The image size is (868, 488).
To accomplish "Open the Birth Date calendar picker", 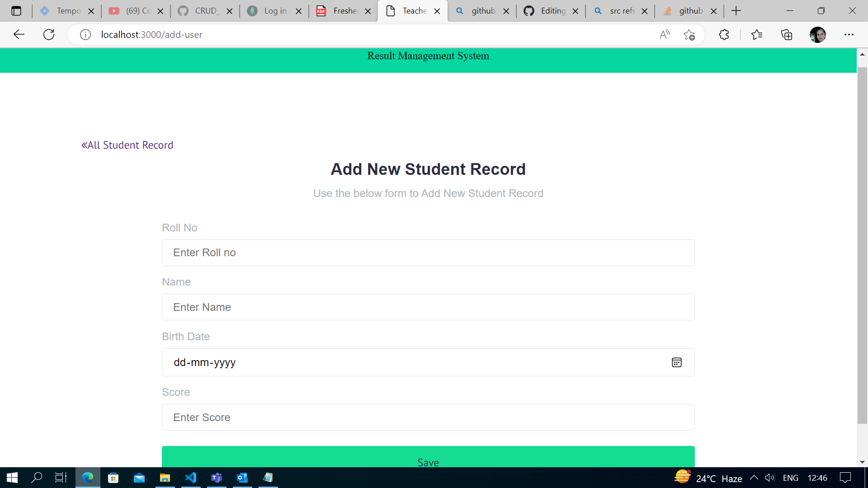I will click(x=676, y=362).
